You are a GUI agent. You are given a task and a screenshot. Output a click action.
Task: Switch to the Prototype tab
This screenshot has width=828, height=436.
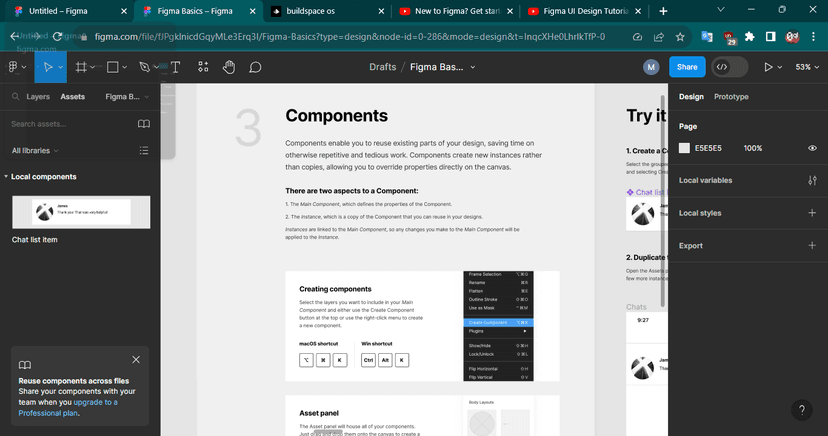pos(731,97)
